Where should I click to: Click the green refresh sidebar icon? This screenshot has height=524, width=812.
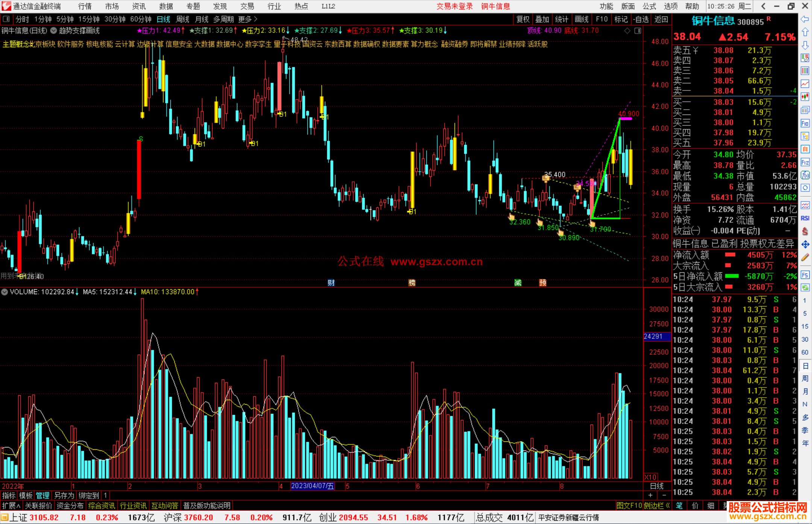tap(805, 288)
